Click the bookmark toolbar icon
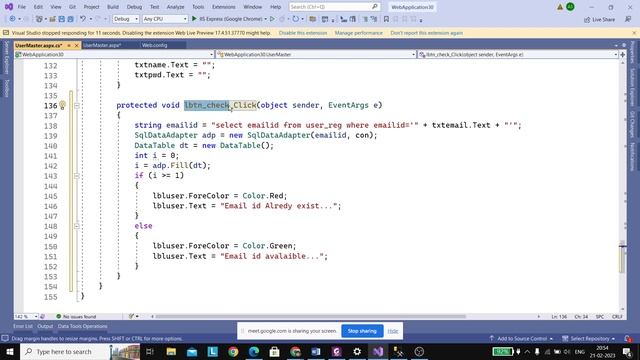The width and height of the screenshot is (640, 360). pos(386,19)
